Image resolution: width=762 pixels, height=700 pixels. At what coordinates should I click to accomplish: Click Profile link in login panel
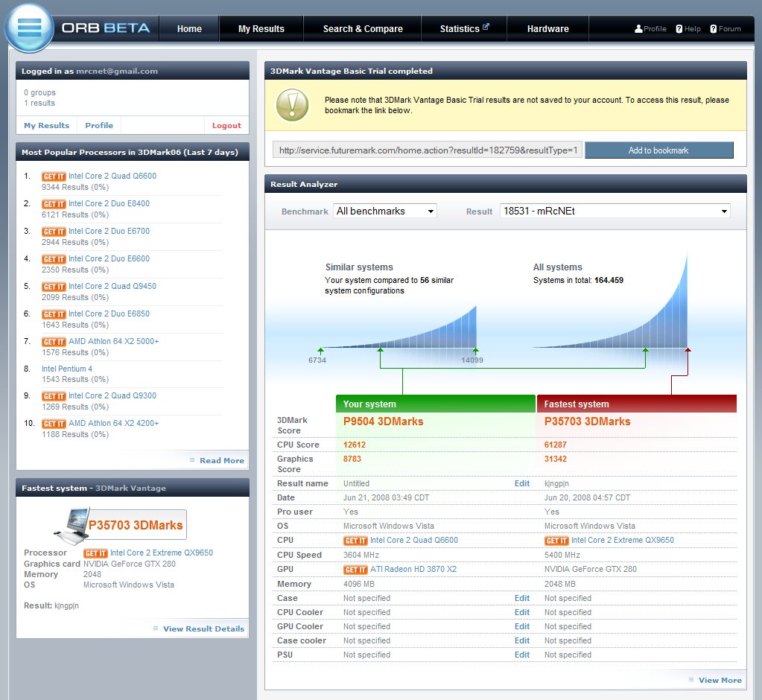[x=99, y=125]
